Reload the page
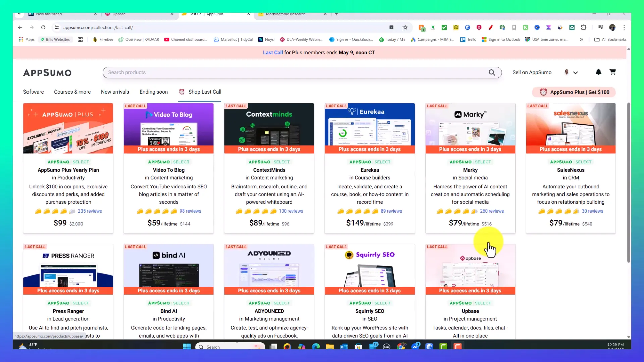This screenshot has height=362, width=644. 43,27
